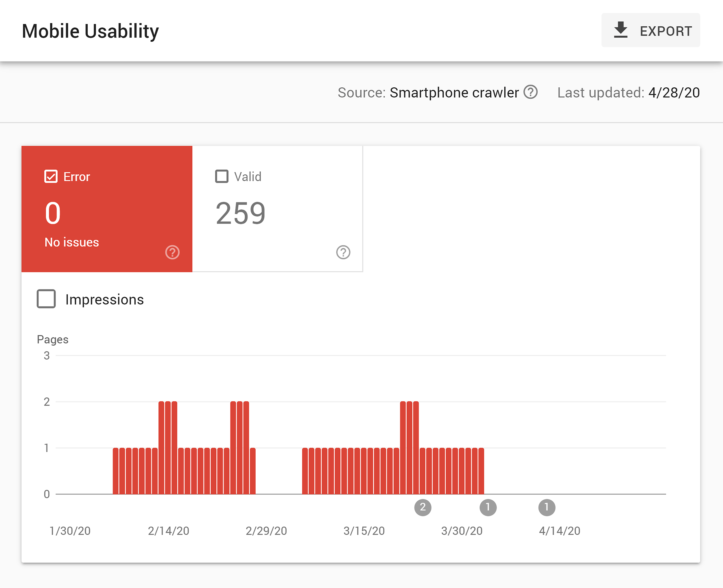Toggle the Impressions checkbox
Image resolution: width=723 pixels, height=588 pixels.
[46, 299]
